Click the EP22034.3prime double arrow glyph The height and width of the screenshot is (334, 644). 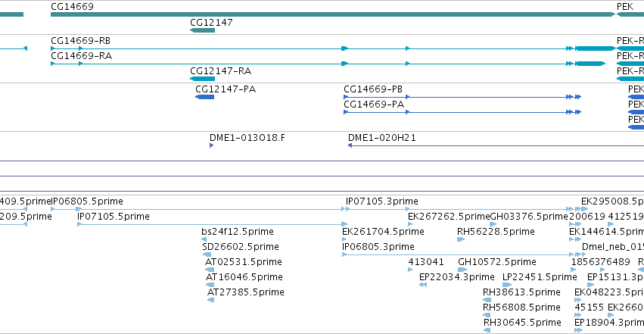pyautogui.click(x=423, y=285)
